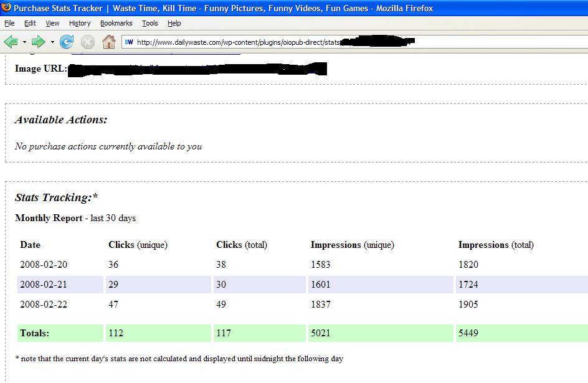Click the grayed Stop loading icon
This screenshot has height=383, width=588.
tap(88, 42)
